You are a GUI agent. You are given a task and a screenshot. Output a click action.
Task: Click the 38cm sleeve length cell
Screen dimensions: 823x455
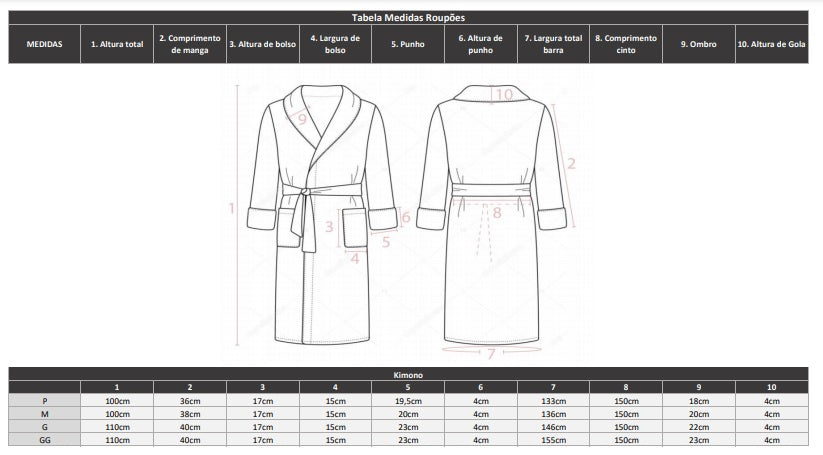pyautogui.click(x=189, y=413)
